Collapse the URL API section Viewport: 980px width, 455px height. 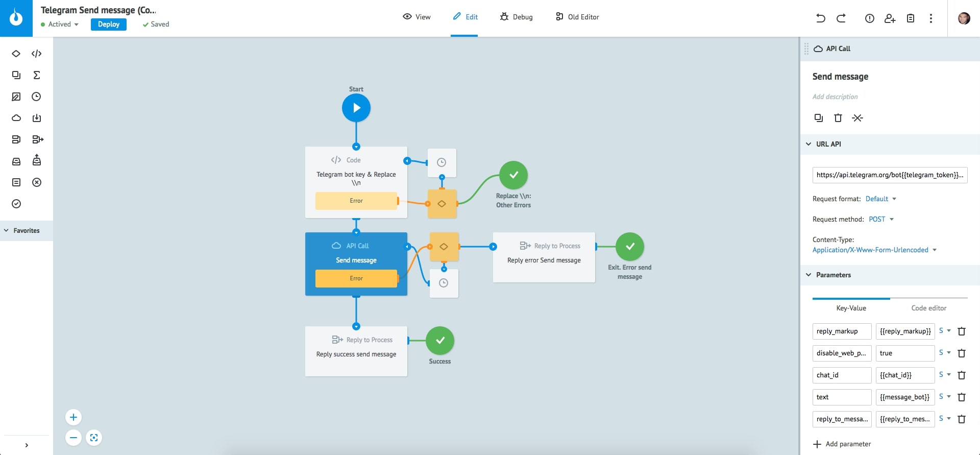808,144
